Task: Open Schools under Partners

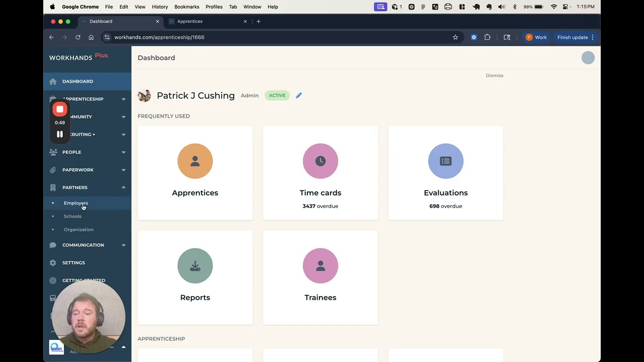Action: click(x=72, y=216)
